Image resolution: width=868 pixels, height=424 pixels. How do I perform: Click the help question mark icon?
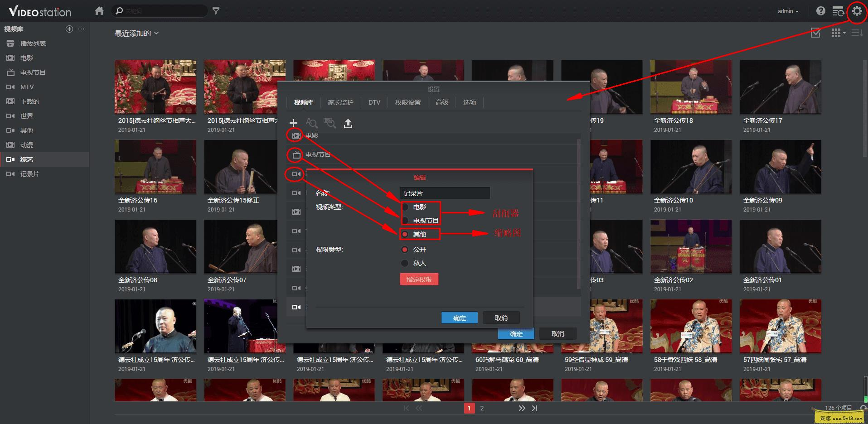tap(820, 11)
